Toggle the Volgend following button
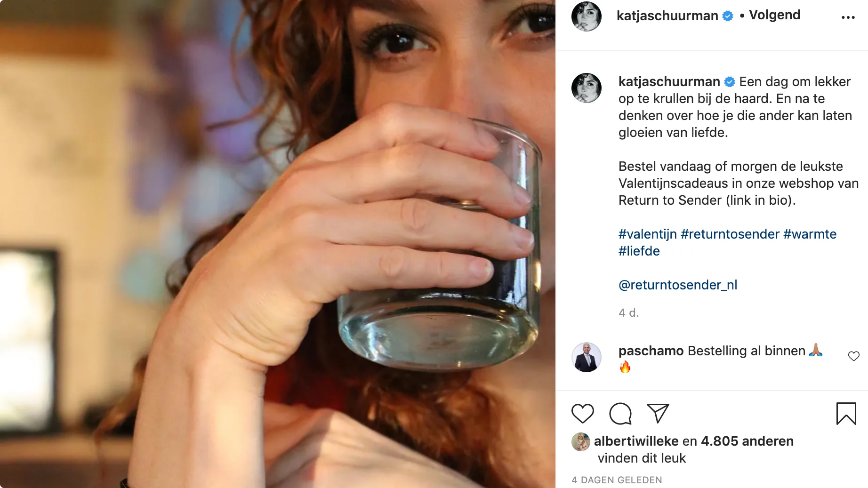The image size is (868, 488). pyautogui.click(x=774, y=15)
